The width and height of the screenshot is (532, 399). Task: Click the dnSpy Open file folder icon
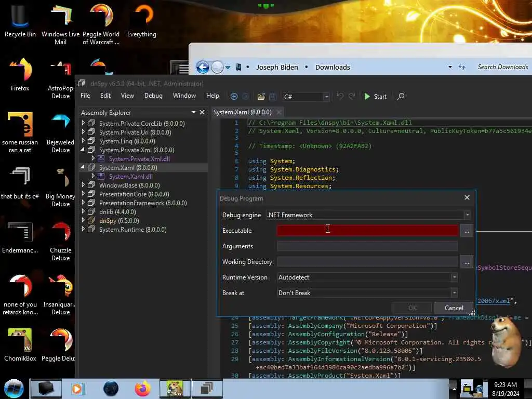pos(261,96)
